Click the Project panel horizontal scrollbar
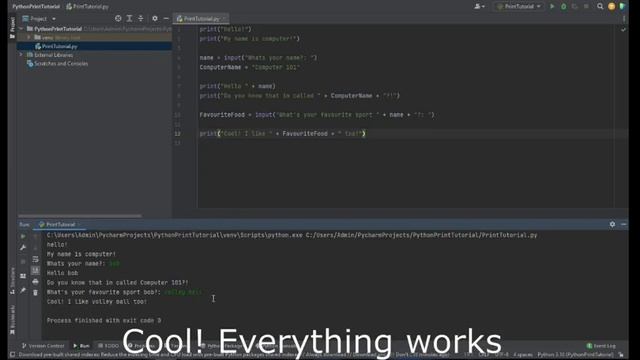 tap(80, 216)
